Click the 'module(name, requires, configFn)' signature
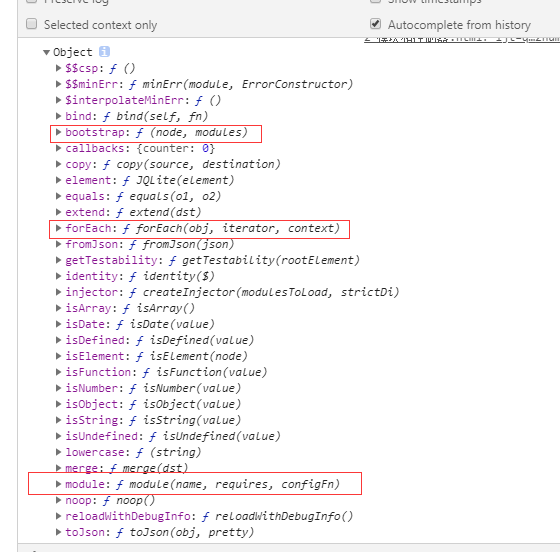Screen dimensions: 560x552 click(234, 484)
